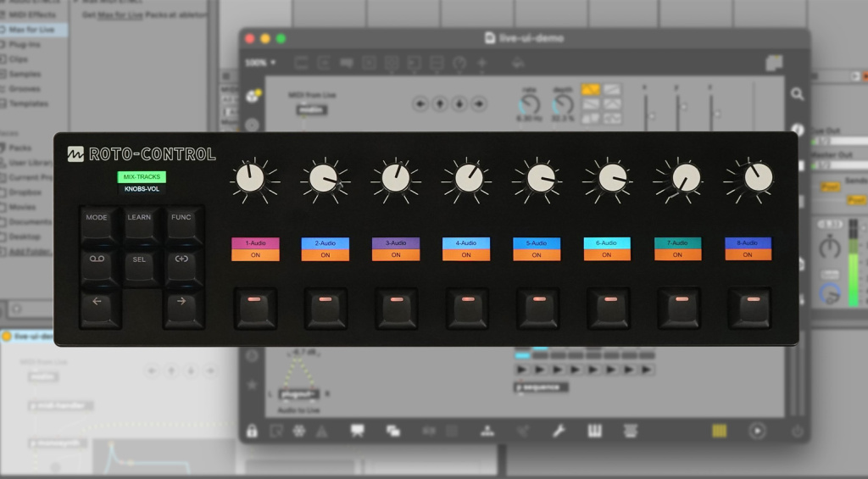Click the knob above 2-Audio
This screenshot has width=868, height=479.
coord(322,178)
